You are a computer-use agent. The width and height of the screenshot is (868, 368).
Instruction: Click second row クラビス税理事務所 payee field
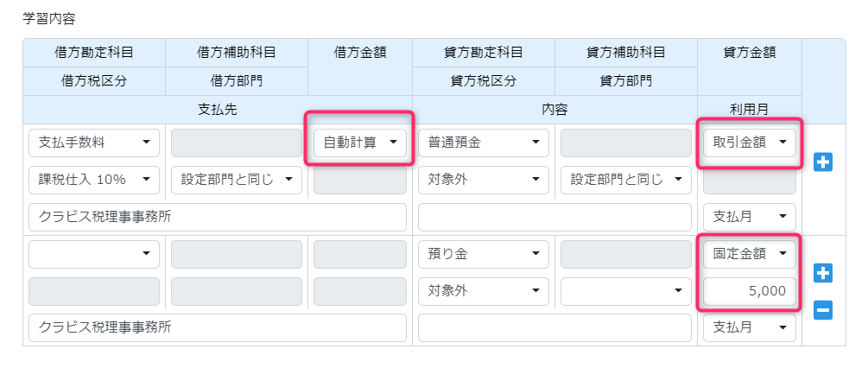218,327
